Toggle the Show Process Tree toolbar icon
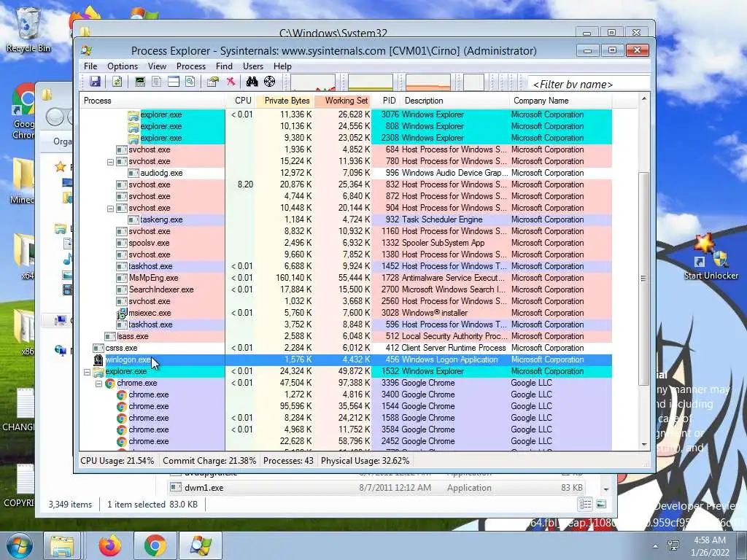This screenshot has width=747, height=560. point(156,82)
